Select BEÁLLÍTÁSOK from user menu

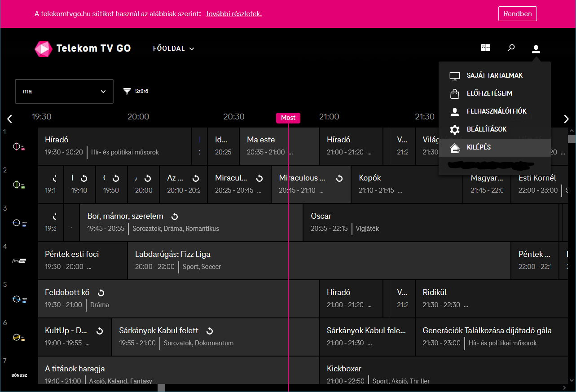click(486, 129)
